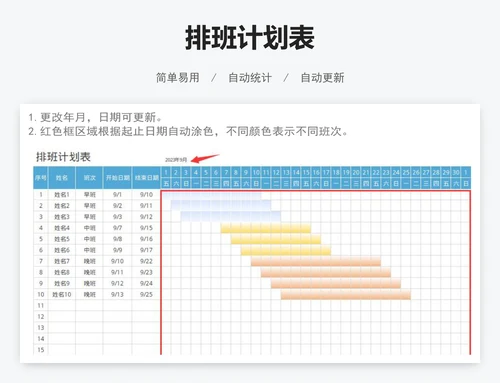Select end date 9/16 for 姓名5
500x383 pixels.
(x=146, y=239)
